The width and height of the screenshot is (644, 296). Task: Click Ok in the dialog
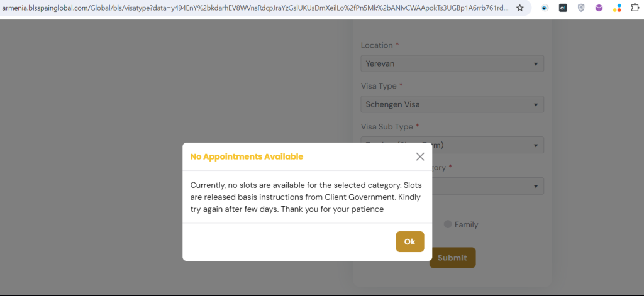tap(410, 242)
